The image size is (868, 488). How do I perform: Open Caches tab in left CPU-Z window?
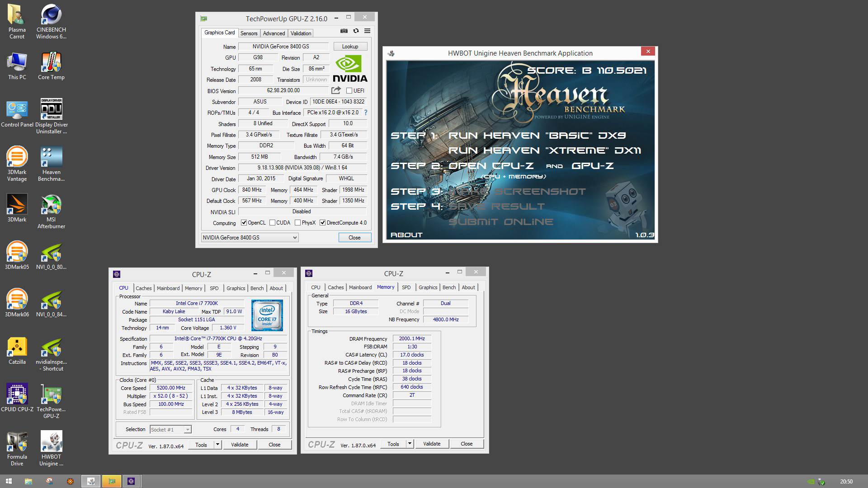coord(143,288)
